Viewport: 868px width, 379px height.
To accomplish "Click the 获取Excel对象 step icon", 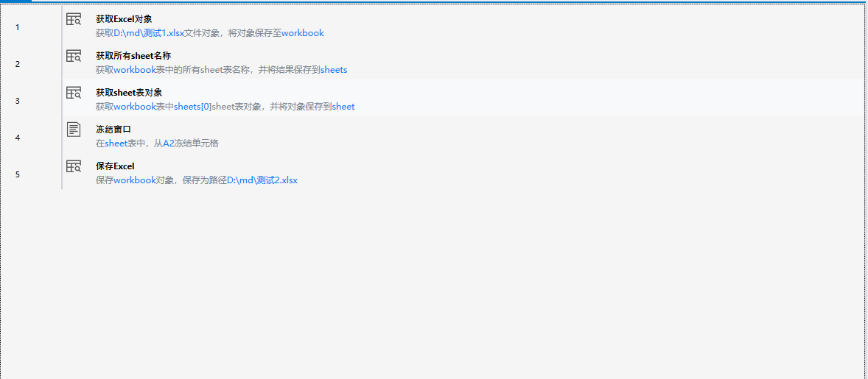I will coord(74,19).
